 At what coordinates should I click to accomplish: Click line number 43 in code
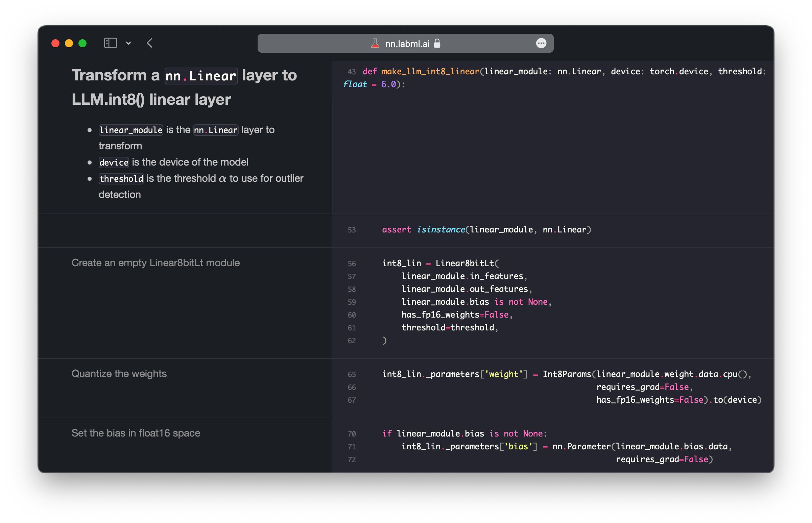tap(351, 72)
